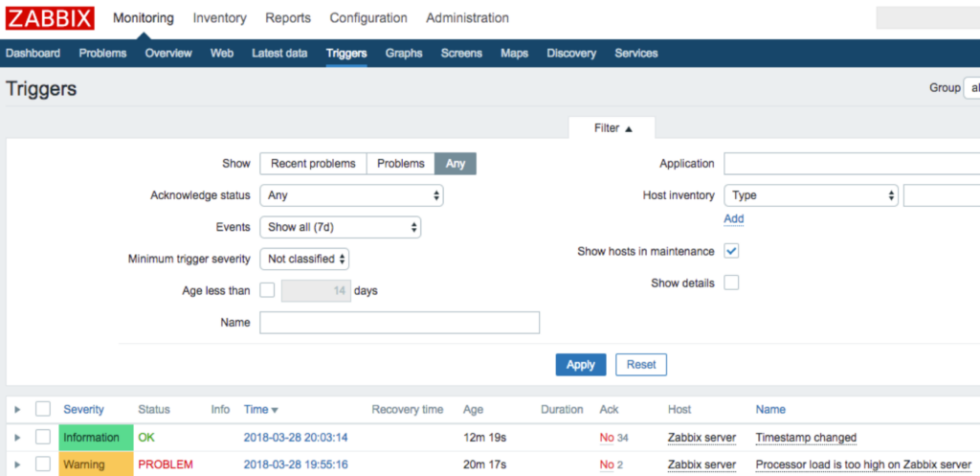
Task: Expand the Warning trigger row
Action: pos(17,465)
